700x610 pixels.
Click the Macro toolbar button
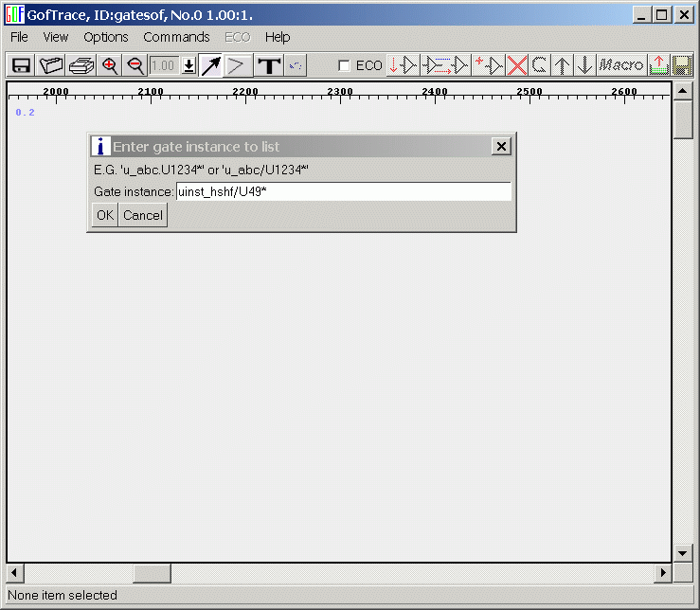[x=621, y=65]
